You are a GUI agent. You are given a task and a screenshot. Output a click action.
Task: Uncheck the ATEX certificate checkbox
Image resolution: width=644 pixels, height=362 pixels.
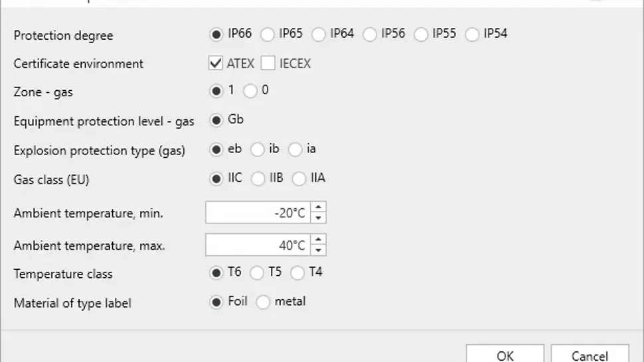pos(215,64)
